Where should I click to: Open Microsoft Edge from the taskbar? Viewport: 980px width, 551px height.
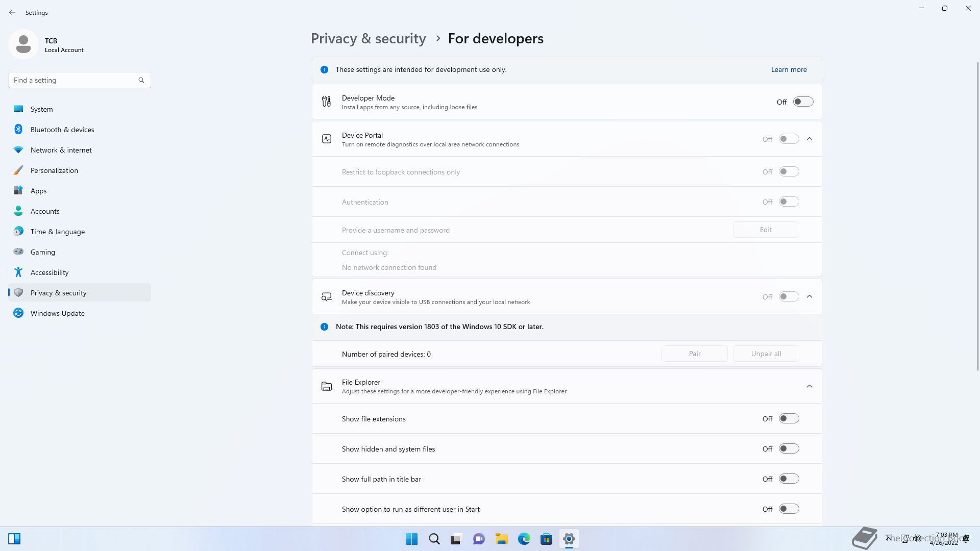coord(524,539)
